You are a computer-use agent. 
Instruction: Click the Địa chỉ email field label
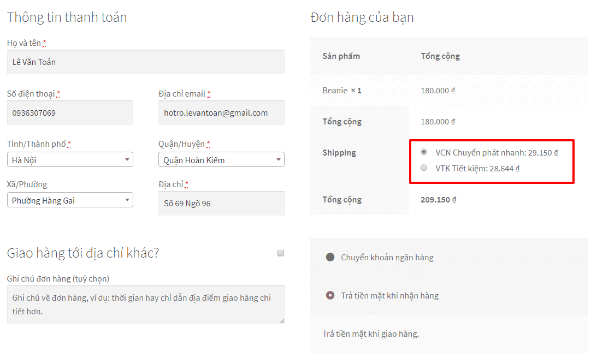pos(182,94)
